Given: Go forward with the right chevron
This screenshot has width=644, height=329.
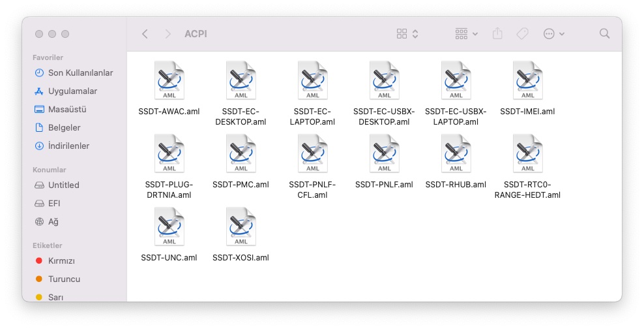Looking at the screenshot, I should [168, 34].
